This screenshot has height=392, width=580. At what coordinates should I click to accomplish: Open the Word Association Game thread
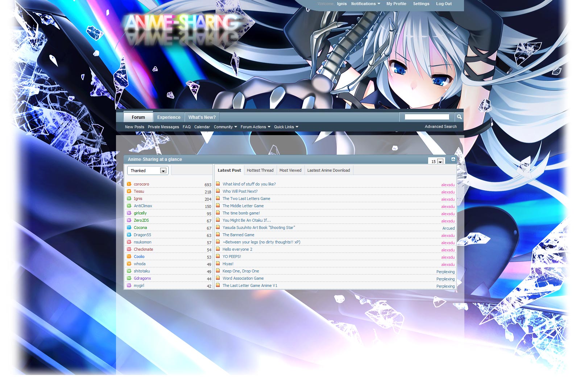243,278
